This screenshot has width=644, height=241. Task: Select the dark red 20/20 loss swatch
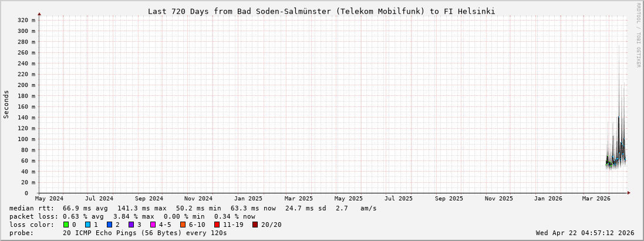click(255, 225)
